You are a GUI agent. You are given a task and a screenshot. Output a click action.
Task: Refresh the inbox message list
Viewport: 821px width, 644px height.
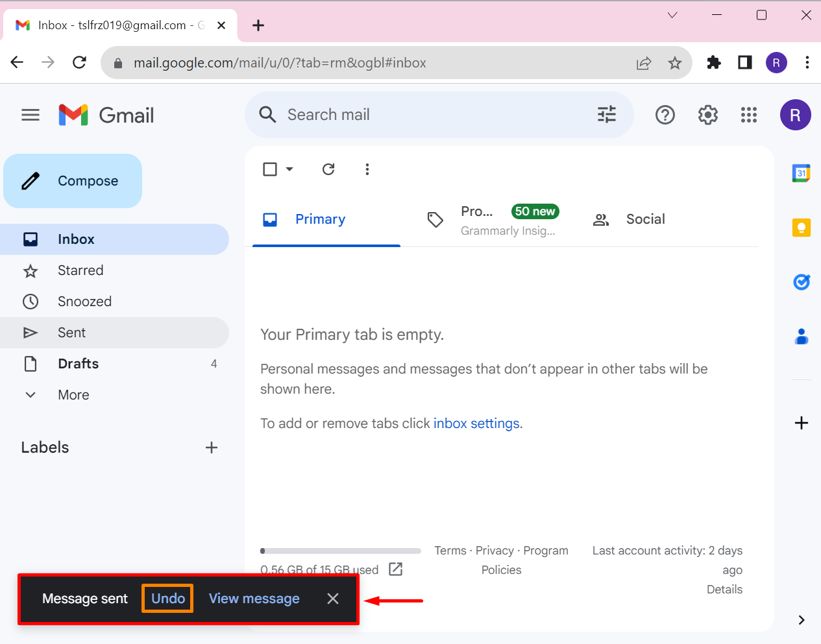click(x=328, y=169)
